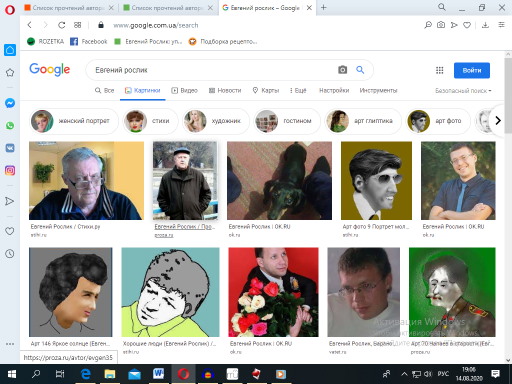Open the Google apps grid icon

click(x=439, y=70)
